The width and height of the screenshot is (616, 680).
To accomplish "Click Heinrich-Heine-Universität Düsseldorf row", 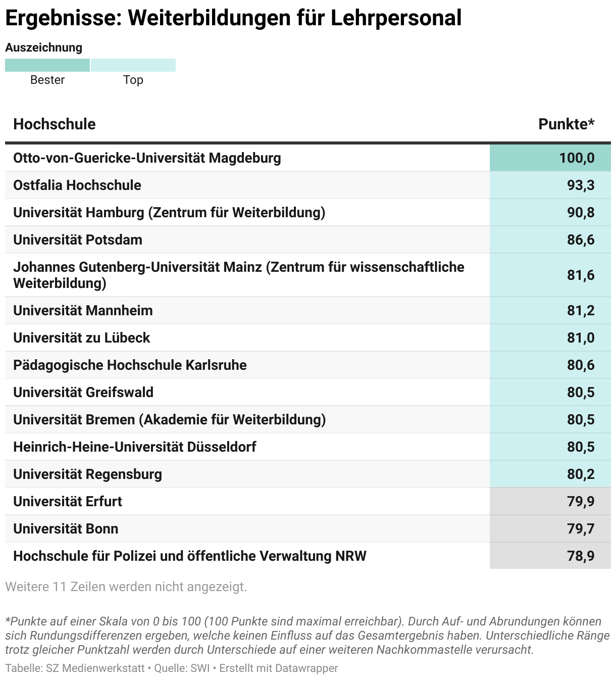I will coord(308,447).
